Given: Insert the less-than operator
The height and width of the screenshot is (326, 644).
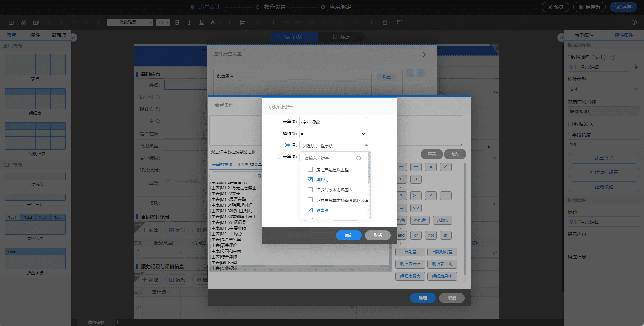Looking at the screenshot, I should 431,195.
